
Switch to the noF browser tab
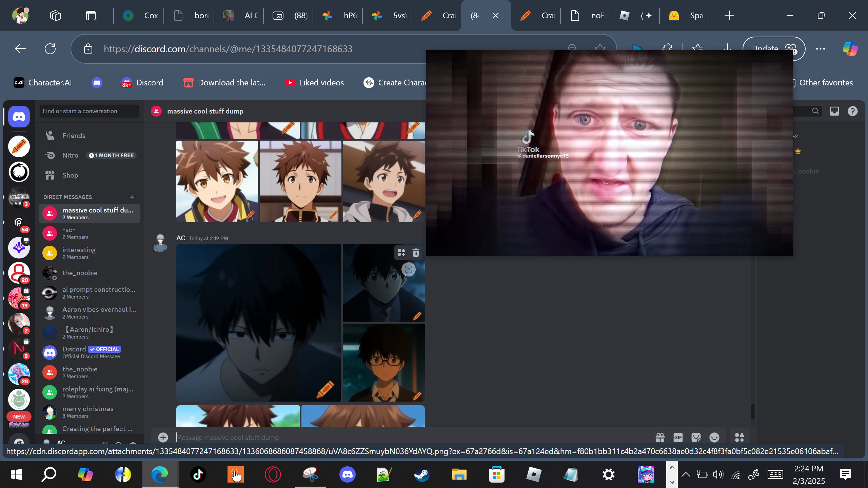[x=586, y=16]
